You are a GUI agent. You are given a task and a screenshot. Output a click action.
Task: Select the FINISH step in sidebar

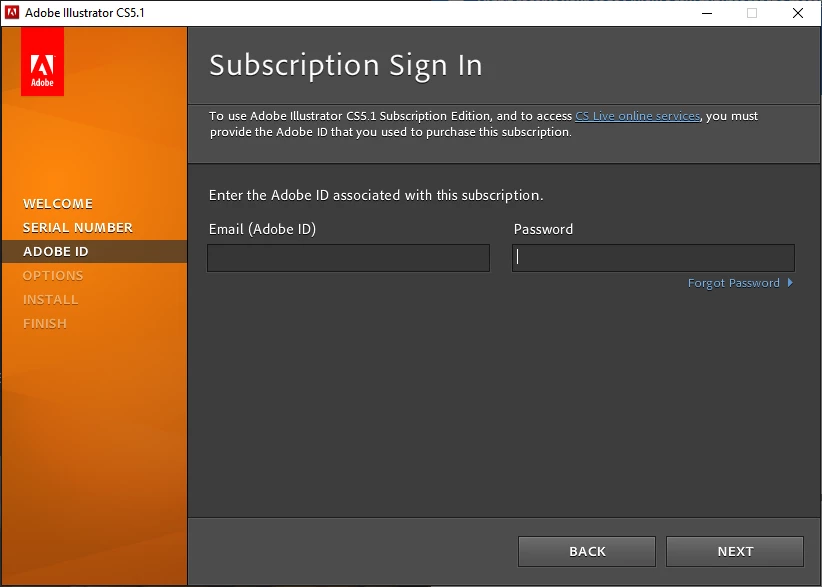tap(45, 324)
